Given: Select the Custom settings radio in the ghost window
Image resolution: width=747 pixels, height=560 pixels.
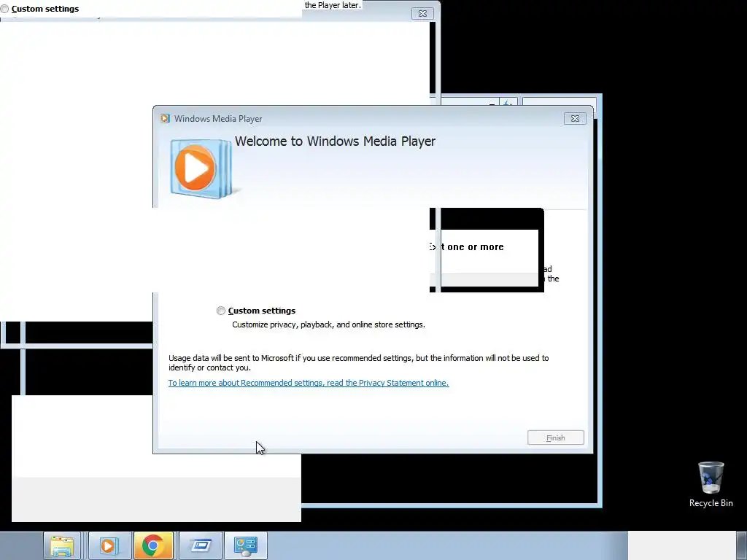Looking at the screenshot, I should pyautogui.click(x=5, y=9).
